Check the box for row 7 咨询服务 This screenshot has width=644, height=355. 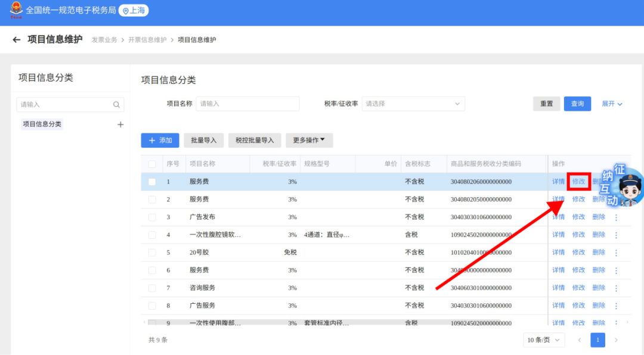(152, 288)
